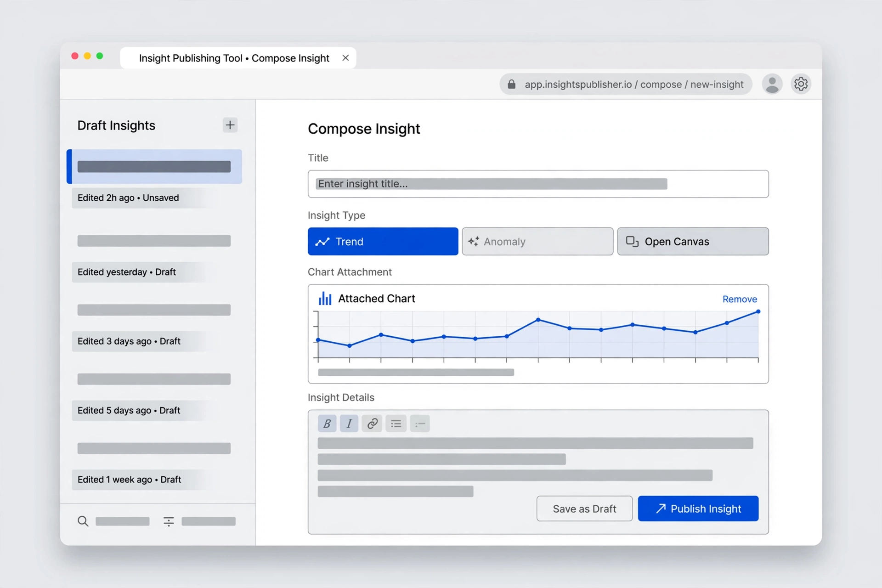
Task: Insert a link with the chain icon
Action: point(372,424)
